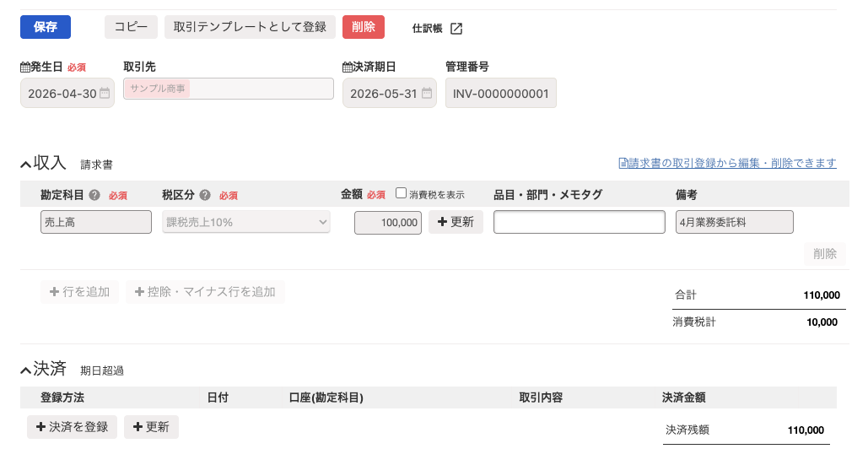Viewport: 868px width, 465px height.
Task: Select the 発生日 date field 2026-04-30
Action: pos(67,93)
